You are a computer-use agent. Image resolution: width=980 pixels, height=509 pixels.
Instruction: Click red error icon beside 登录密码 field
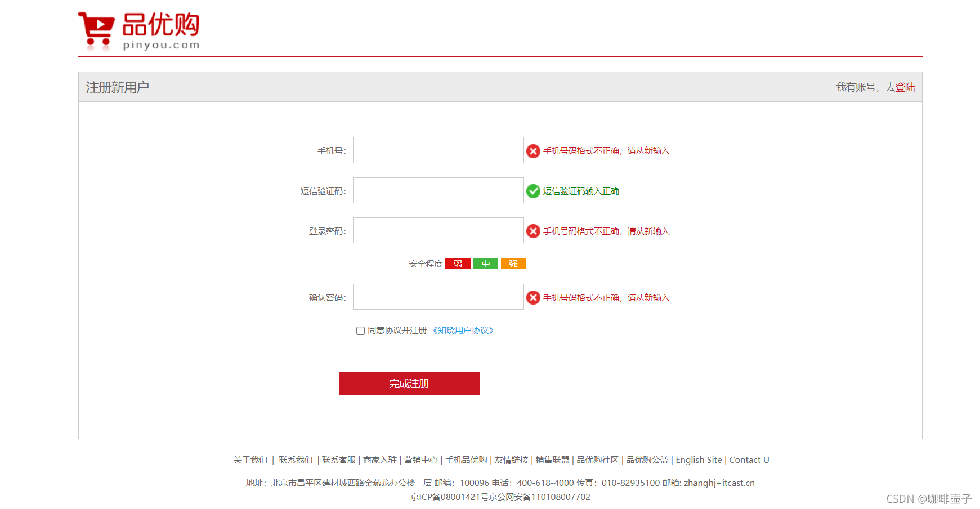pyautogui.click(x=533, y=231)
